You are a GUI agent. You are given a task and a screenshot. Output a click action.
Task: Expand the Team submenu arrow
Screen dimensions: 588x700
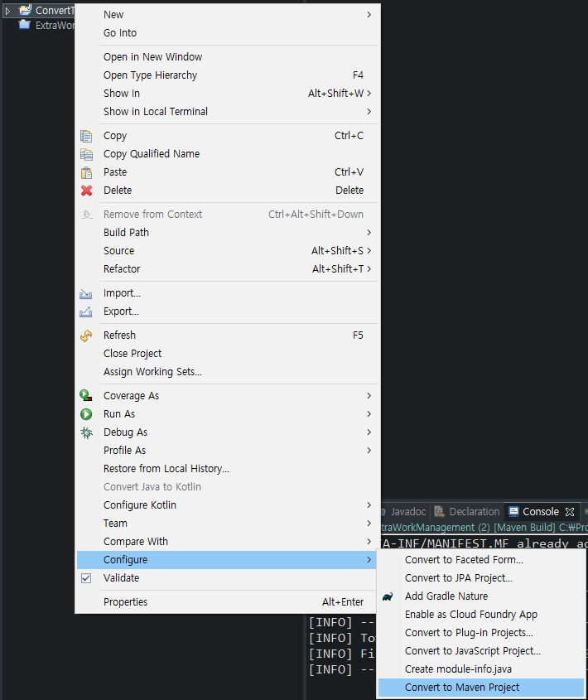coord(369,524)
